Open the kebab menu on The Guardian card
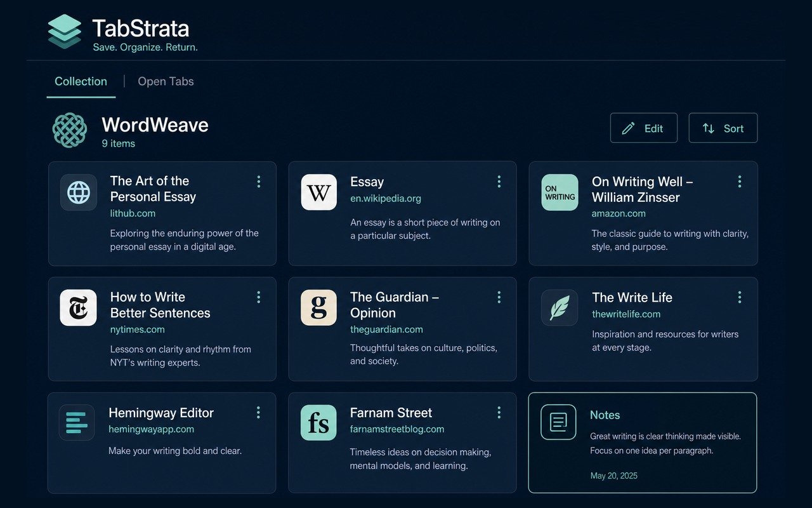This screenshot has width=812, height=508. point(499,297)
